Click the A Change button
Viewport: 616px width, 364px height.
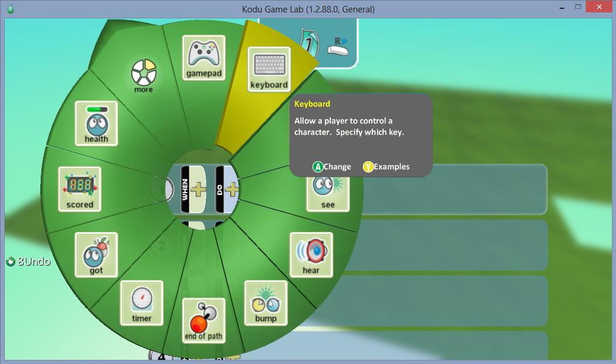point(331,167)
